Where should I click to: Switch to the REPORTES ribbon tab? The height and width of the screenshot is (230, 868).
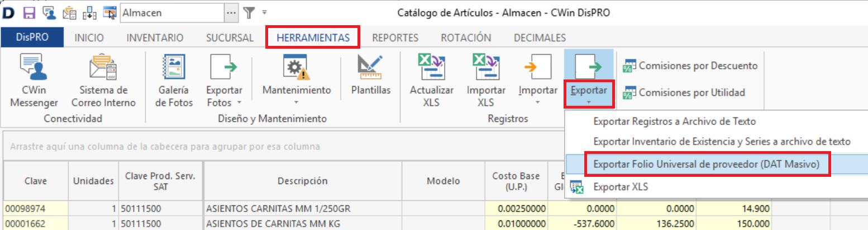pyautogui.click(x=395, y=38)
